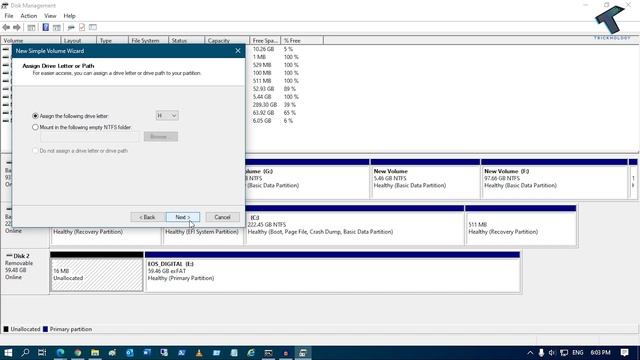Close the New Simple Volume Wizard dialog
Screen dimensions: 640x360
click(238, 51)
